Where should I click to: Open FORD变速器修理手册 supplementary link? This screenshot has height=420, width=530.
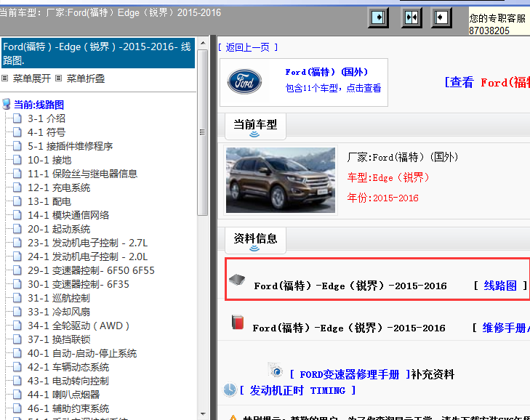pos(350,374)
